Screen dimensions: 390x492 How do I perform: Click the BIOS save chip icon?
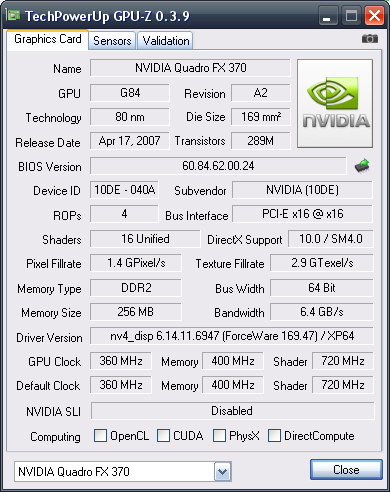click(x=362, y=165)
